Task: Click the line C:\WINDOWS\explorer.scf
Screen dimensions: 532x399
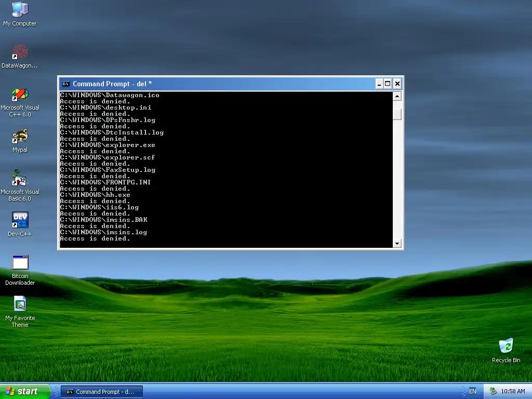Action: (x=108, y=157)
